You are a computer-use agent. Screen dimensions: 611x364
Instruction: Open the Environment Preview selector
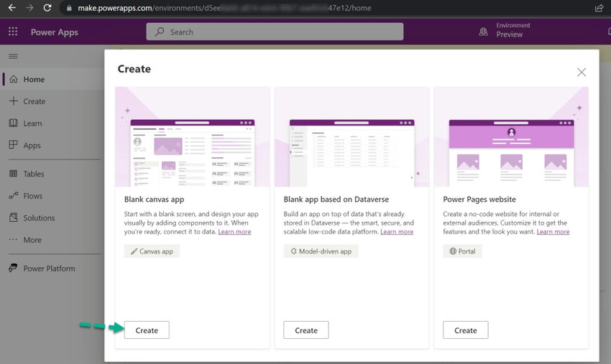point(513,30)
